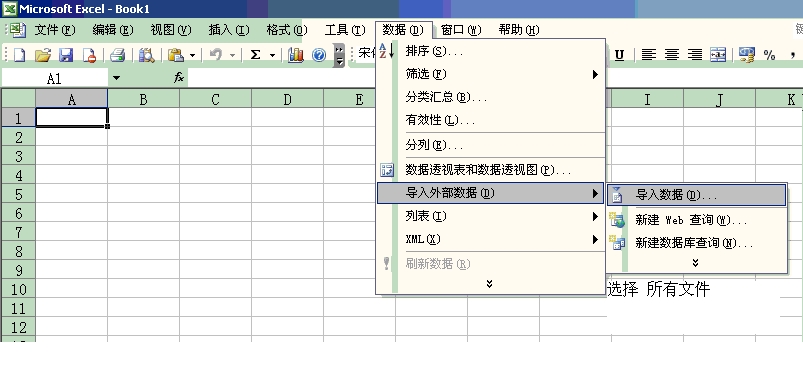Screen dimensions: 803x384
Task: Paste with the clipboard icon
Action: pyautogui.click(x=176, y=55)
